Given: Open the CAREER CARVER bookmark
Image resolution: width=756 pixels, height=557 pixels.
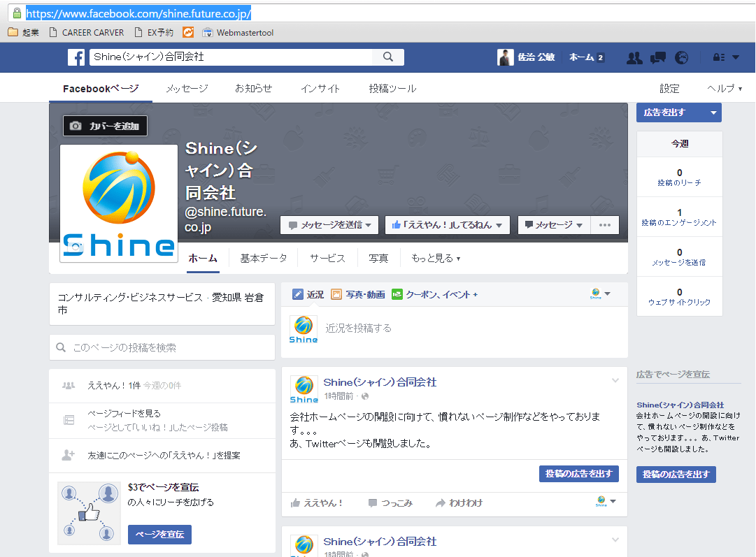Looking at the screenshot, I should [x=87, y=32].
